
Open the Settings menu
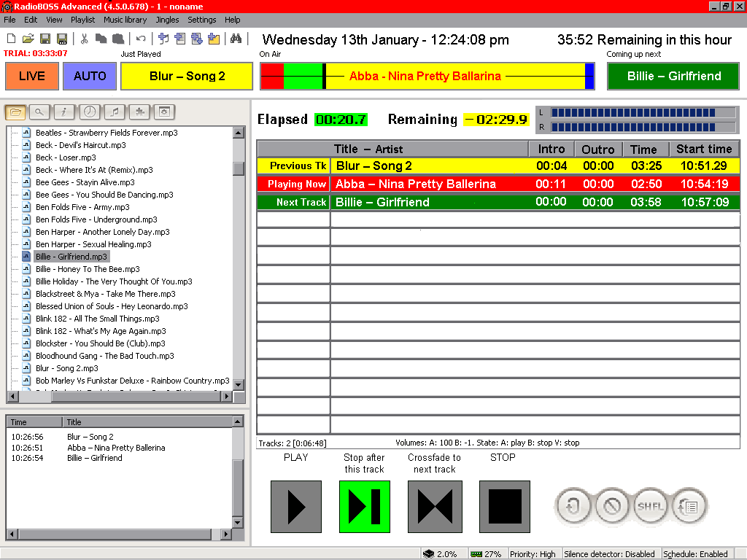coord(202,20)
